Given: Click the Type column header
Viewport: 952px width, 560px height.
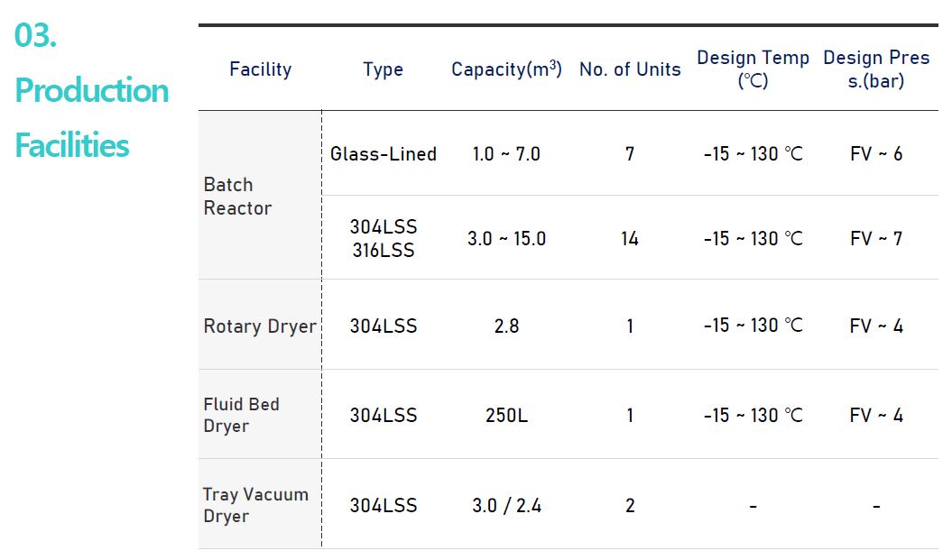Looking at the screenshot, I should 383,69.
